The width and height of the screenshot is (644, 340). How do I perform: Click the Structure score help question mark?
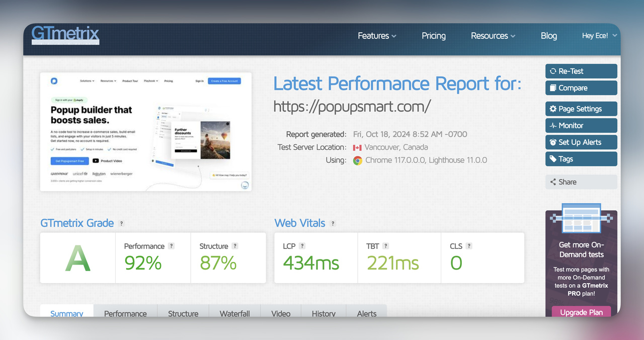235,246
